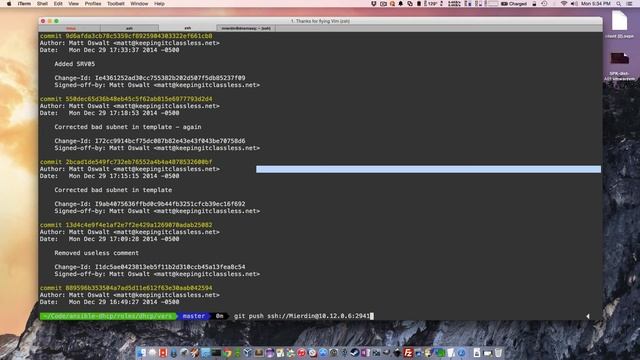Switch to the fourth terminal tab
This screenshot has width=640, height=360.
coord(246,28)
